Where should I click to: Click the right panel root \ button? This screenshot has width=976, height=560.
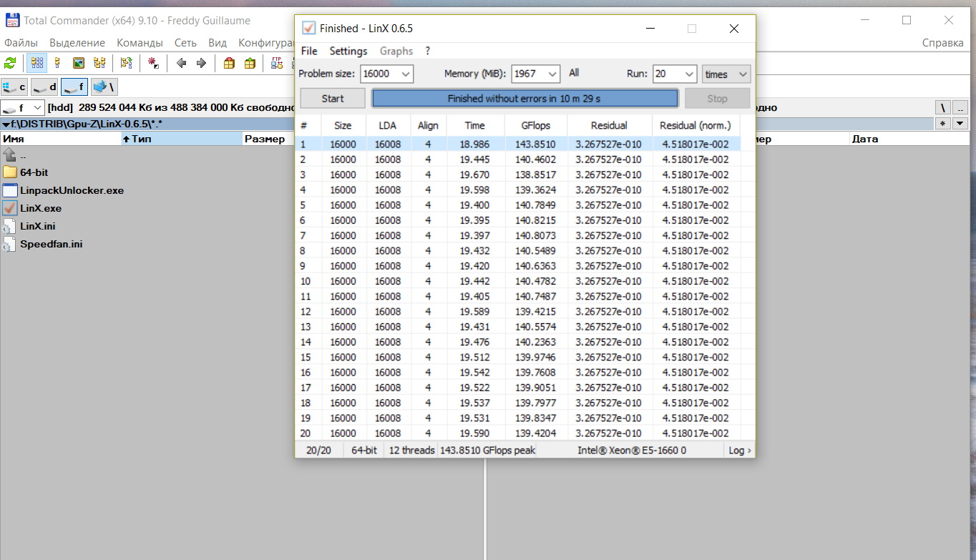point(944,108)
